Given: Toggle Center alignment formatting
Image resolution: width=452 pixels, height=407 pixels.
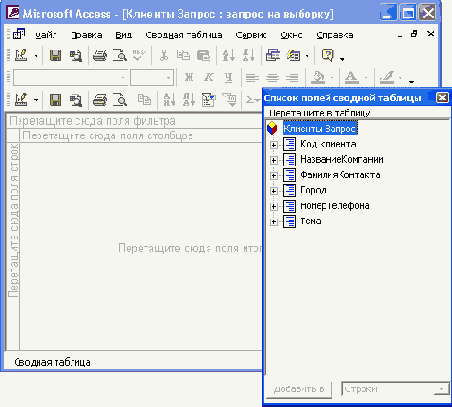Looking at the screenshot, I should pyautogui.click(x=272, y=78).
